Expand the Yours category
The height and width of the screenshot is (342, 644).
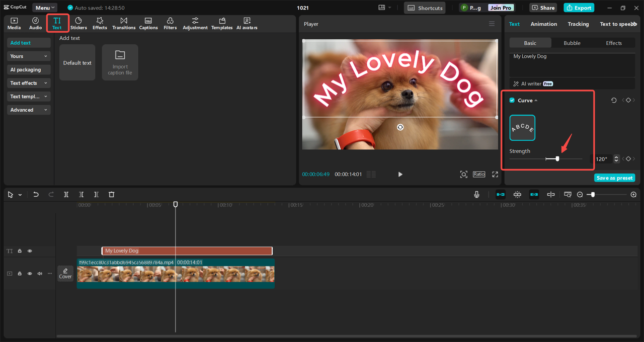(x=29, y=56)
